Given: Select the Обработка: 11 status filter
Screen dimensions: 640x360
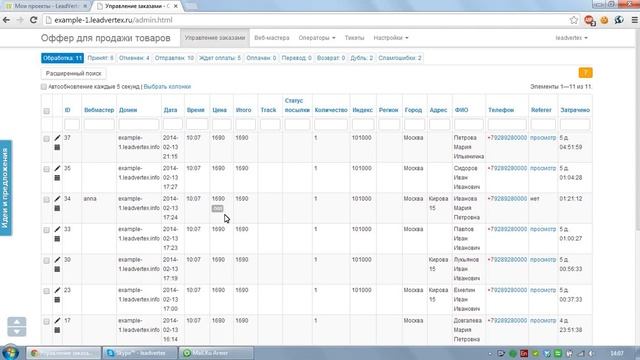Looking at the screenshot, I should [62, 58].
